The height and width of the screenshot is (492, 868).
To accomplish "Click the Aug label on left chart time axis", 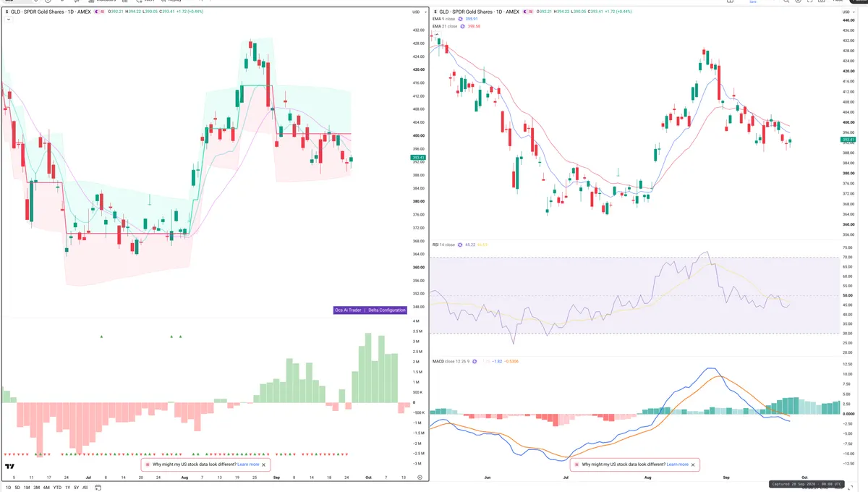I will [184, 478].
